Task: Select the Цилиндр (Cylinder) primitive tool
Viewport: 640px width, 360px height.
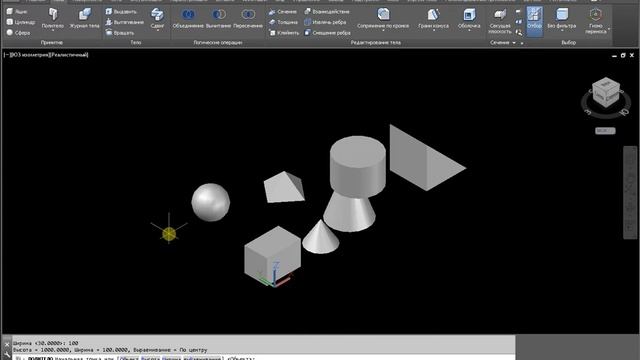Action: [21, 22]
